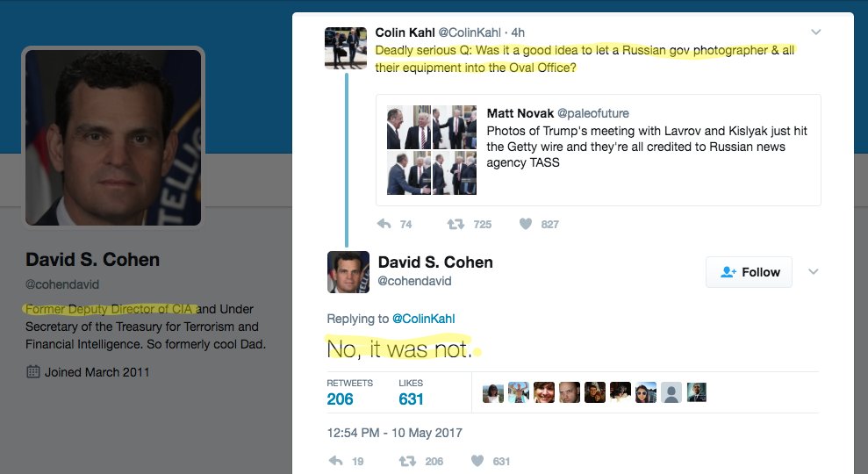The width and height of the screenshot is (868, 474).
Task: Open chevron menu next to Follow button
Action: [x=813, y=271]
